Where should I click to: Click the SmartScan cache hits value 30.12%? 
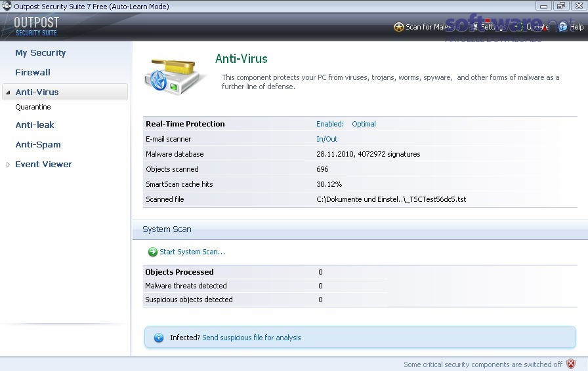[x=329, y=184]
